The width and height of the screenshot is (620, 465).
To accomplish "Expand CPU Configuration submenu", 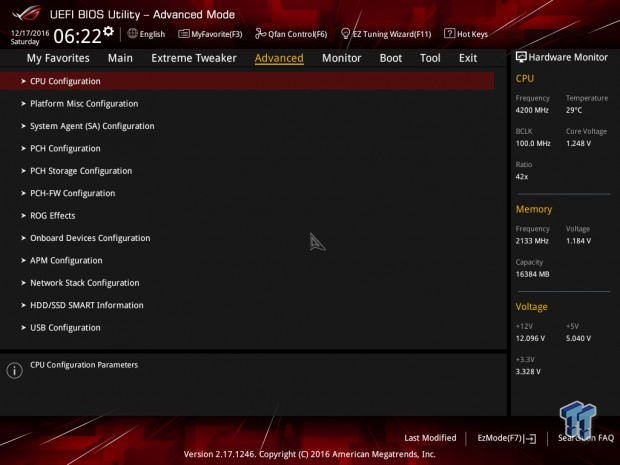I will tap(247, 81).
